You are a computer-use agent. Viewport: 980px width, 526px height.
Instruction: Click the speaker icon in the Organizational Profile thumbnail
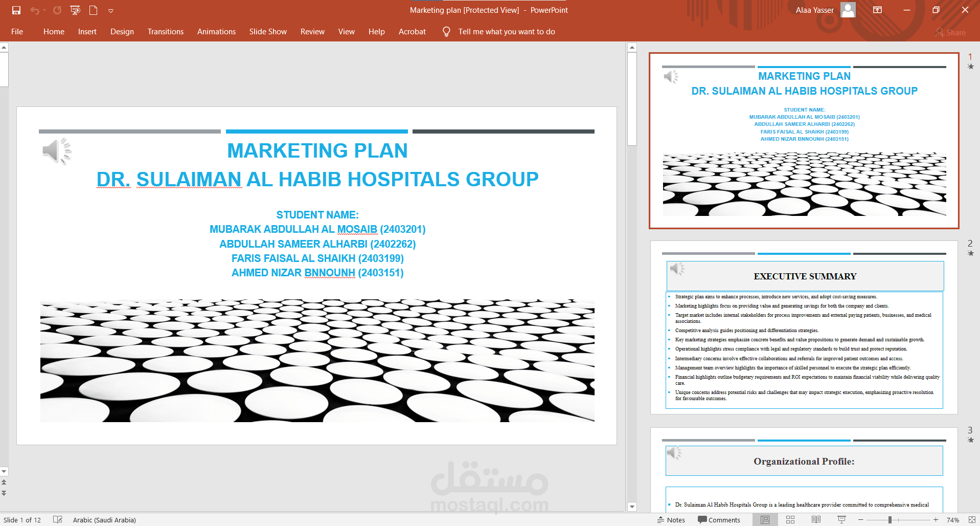(x=674, y=453)
